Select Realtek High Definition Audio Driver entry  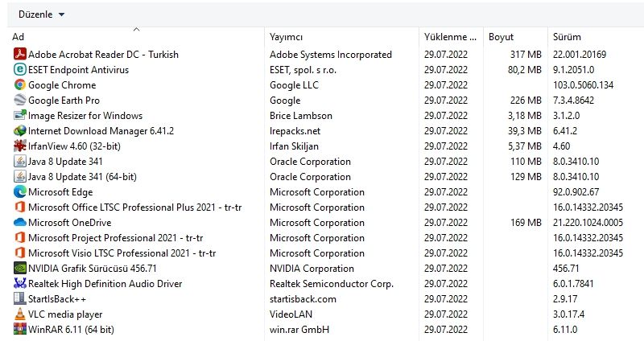coord(105,284)
